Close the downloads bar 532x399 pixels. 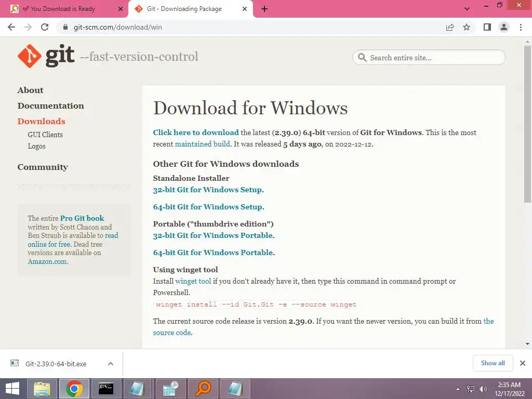(523, 363)
